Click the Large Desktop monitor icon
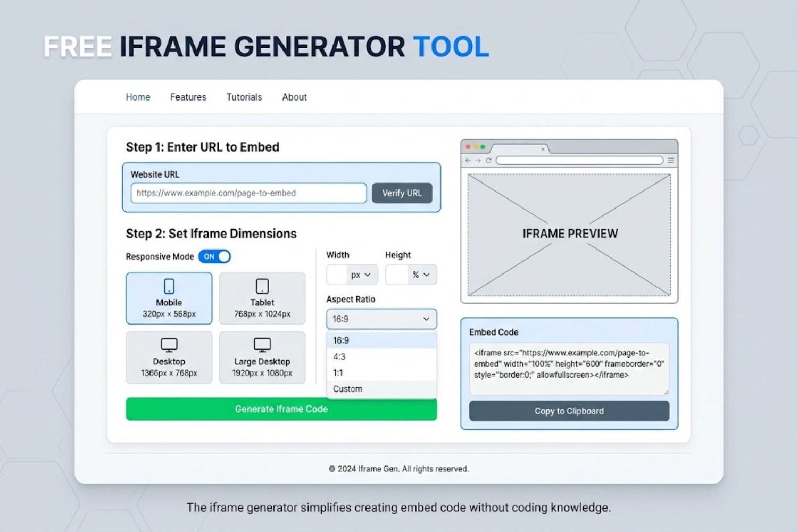 [x=262, y=345]
